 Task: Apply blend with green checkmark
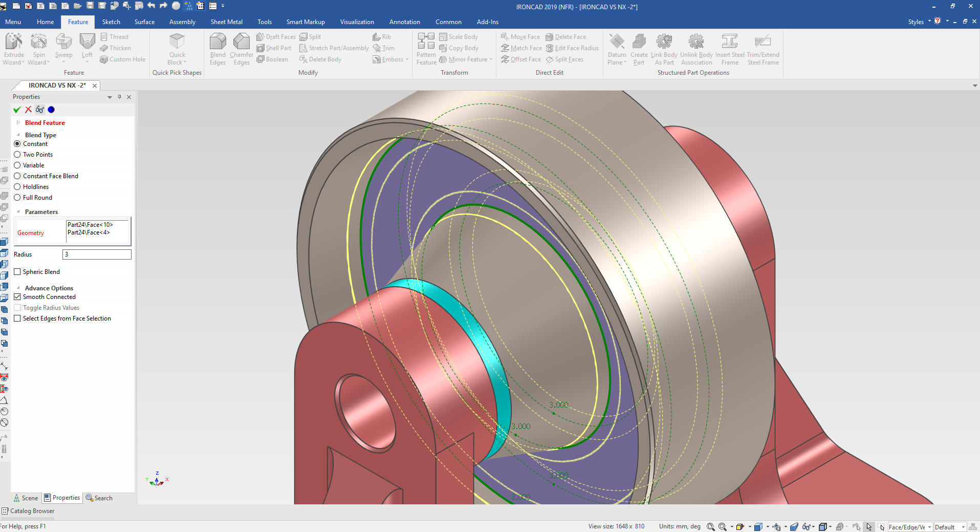(17, 110)
